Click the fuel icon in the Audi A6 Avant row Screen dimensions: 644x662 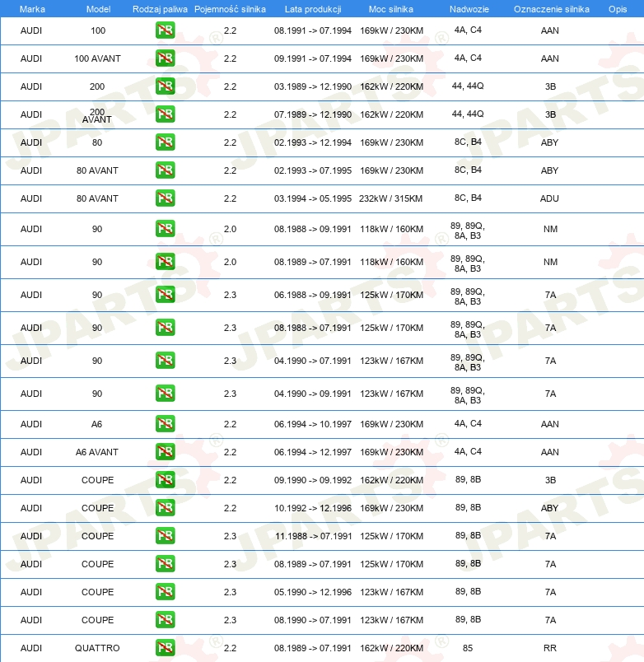pyautogui.click(x=165, y=452)
